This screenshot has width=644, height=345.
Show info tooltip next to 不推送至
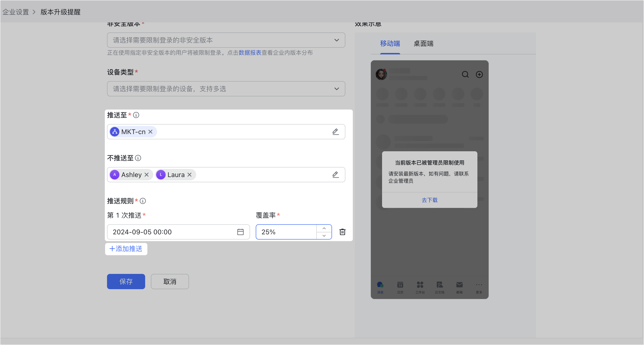coord(138,158)
